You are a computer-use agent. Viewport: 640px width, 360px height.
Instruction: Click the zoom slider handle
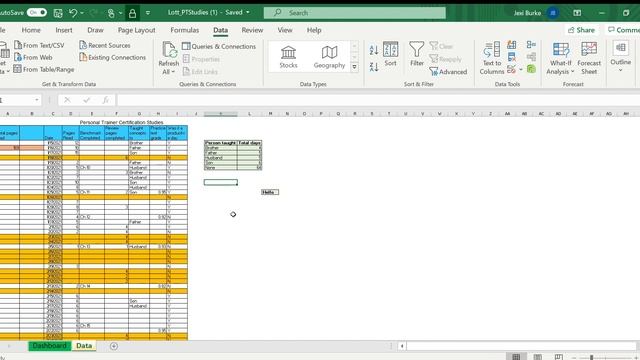click(x=591, y=358)
